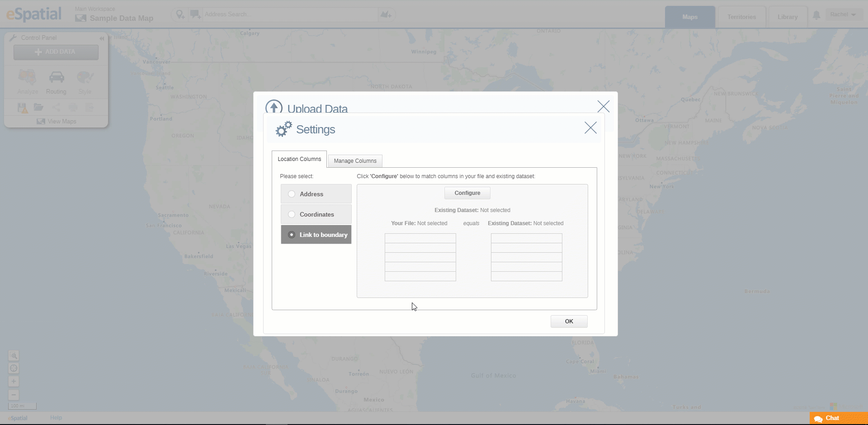
Task: Open the Location Columns tab
Action: (x=299, y=159)
